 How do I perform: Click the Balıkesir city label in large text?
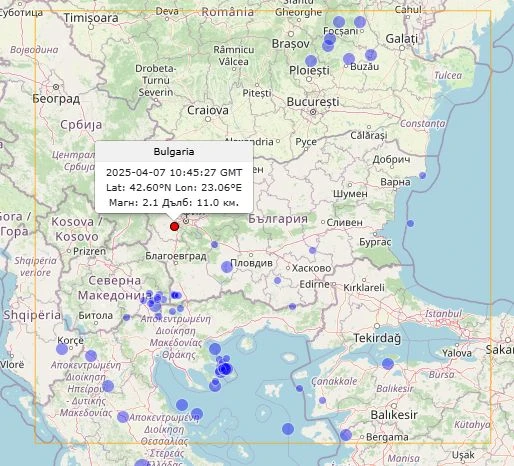[394, 415]
